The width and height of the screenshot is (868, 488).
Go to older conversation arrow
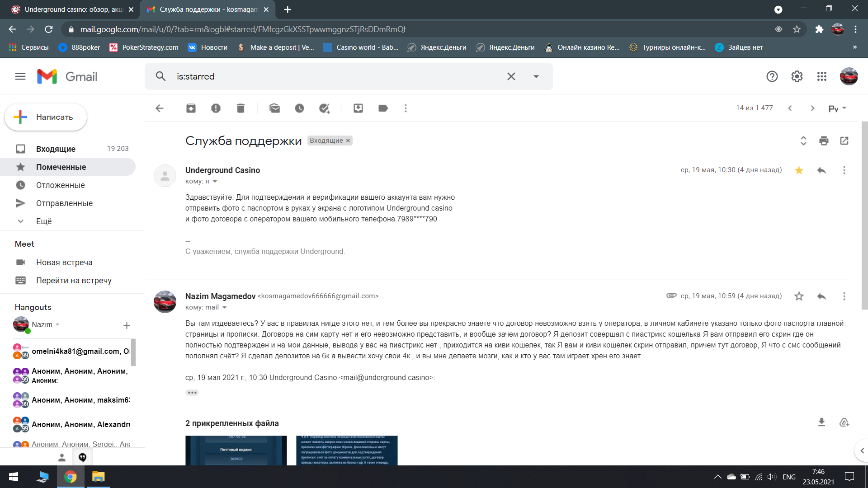[812, 108]
